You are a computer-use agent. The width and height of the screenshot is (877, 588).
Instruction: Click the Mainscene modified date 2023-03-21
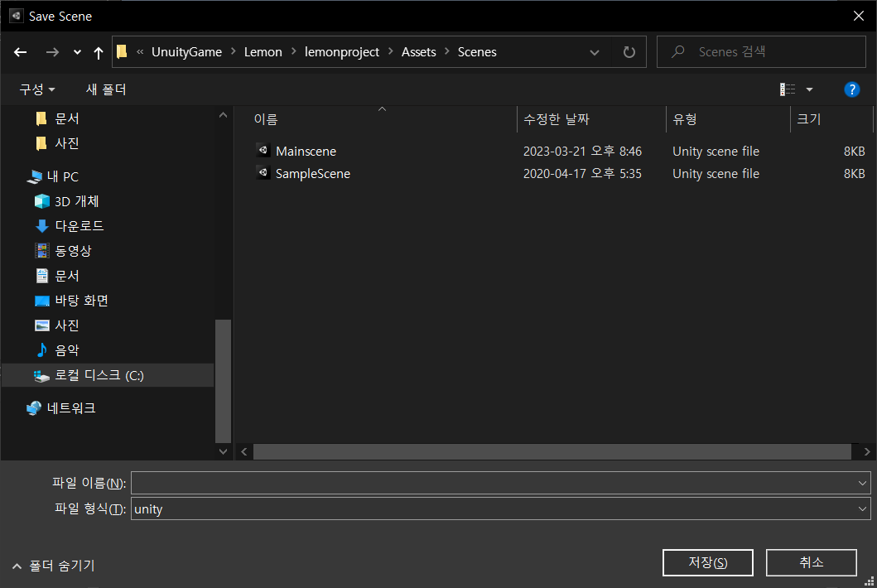(x=582, y=151)
